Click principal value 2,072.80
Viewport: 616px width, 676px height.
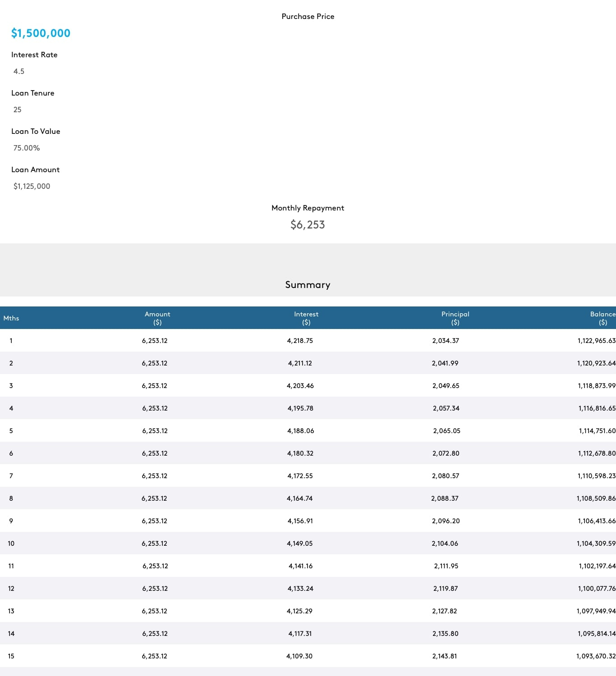(x=446, y=453)
